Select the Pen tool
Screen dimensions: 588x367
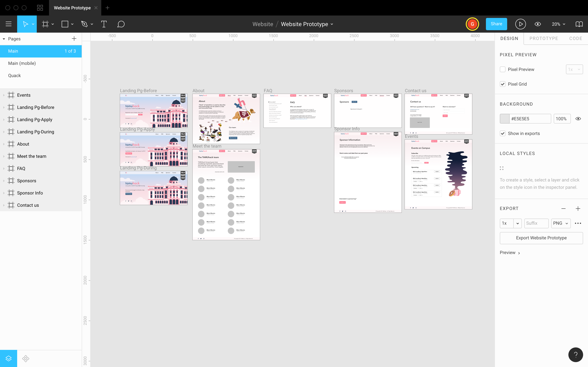pos(84,24)
